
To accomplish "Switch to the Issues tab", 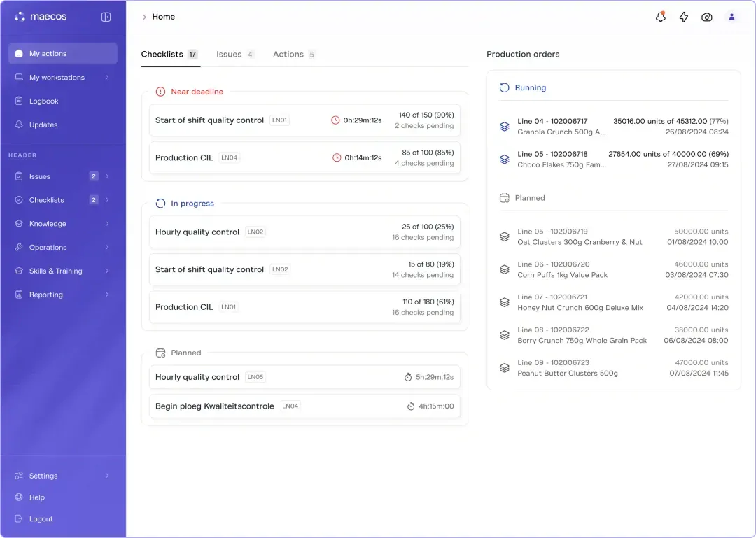I will (x=234, y=55).
